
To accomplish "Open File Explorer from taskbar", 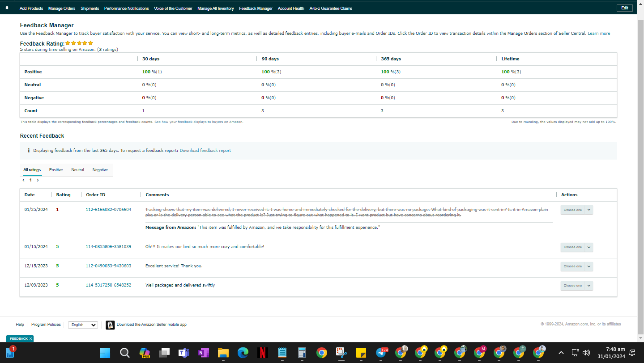I will (x=223, y=353).
